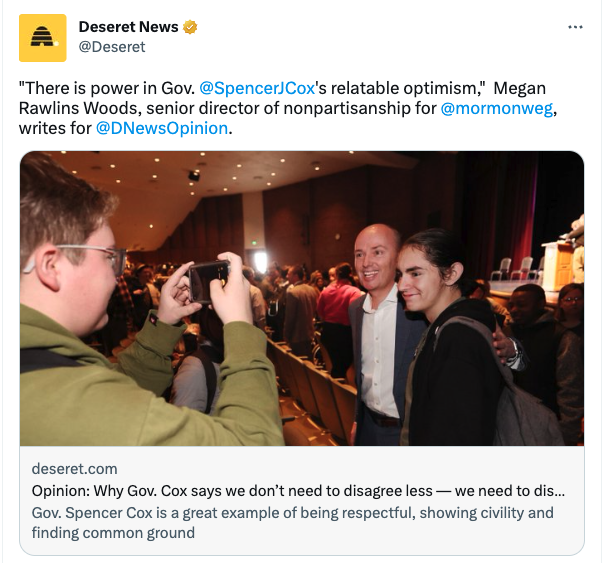This screenshot has width=602, height=563.
Task: Open the three-dot more options menu
Action: (575, 27)
